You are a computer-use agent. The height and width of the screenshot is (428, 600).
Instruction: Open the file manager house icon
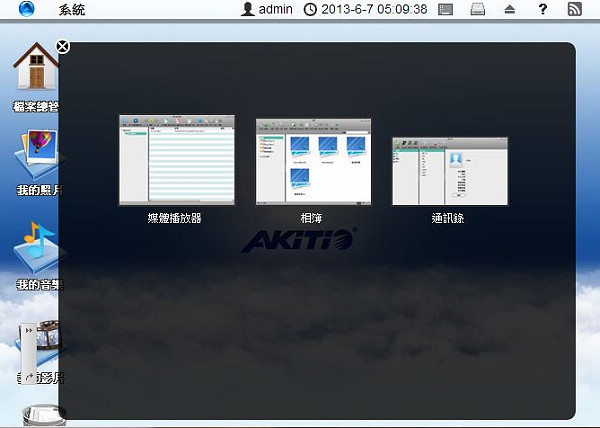(35, 71)
